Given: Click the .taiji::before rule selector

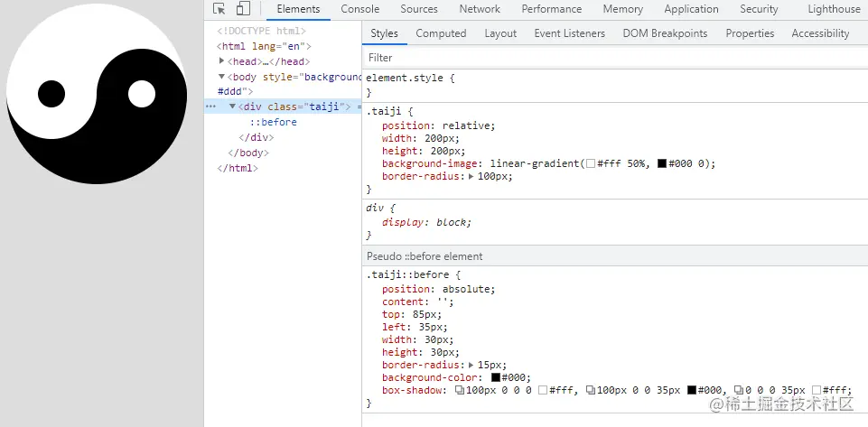Looking at the screenshot, I should pyautogui.click(x=407, y=274).
